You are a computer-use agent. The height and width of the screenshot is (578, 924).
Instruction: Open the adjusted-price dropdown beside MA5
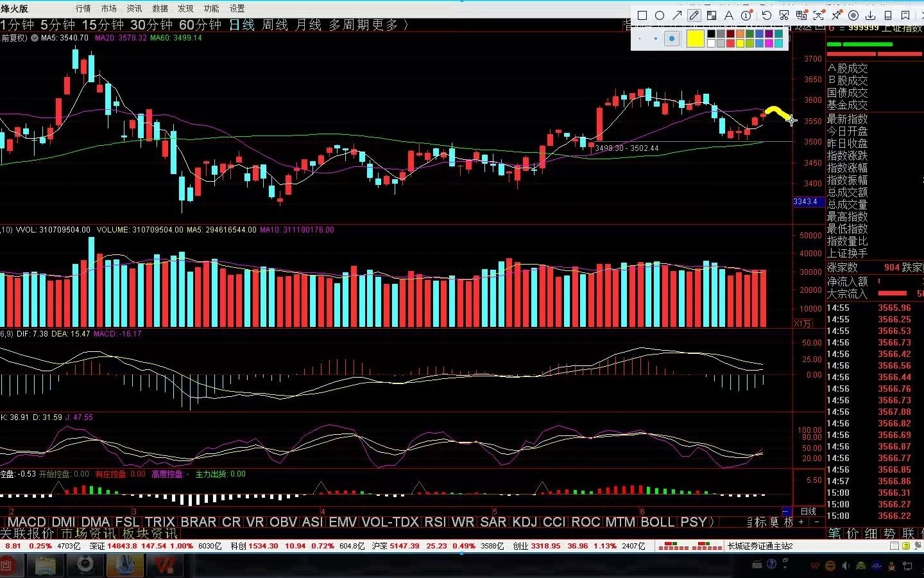[34, 38]
